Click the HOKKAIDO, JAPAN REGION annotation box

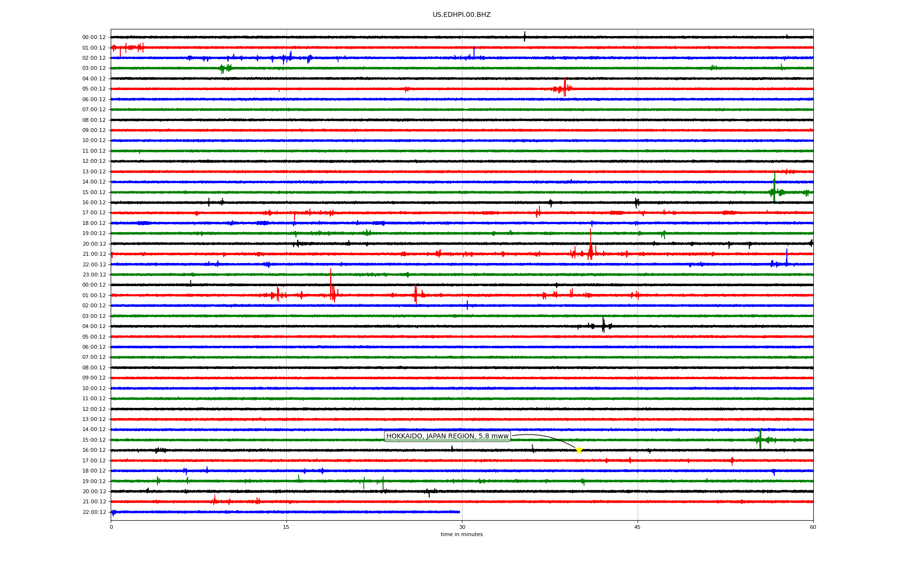pos(447,436)
